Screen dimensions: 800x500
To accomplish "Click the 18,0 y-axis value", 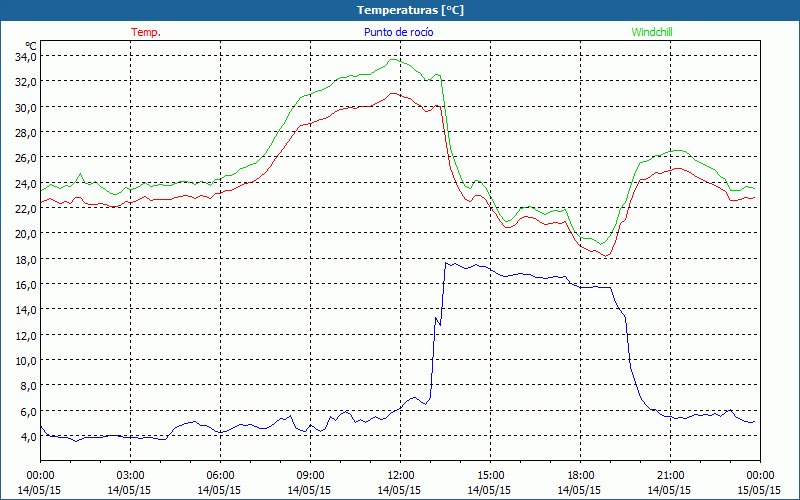I will click(26, 259).
